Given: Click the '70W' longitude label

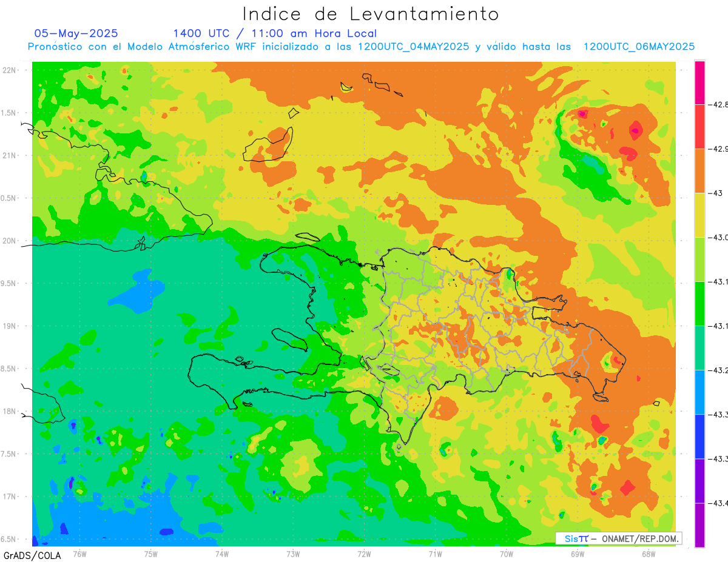Looking at the screenshot, I should click(x=507, y=554).
